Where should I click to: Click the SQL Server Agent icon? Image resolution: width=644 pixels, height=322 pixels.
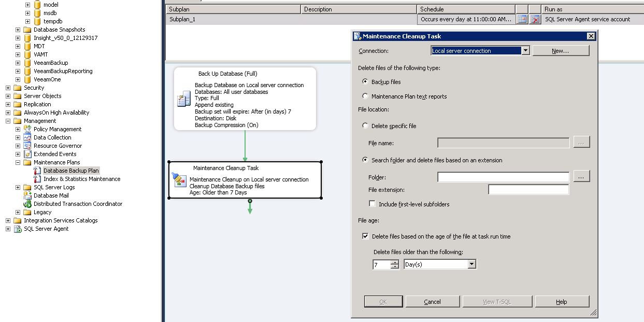(18, 229)
